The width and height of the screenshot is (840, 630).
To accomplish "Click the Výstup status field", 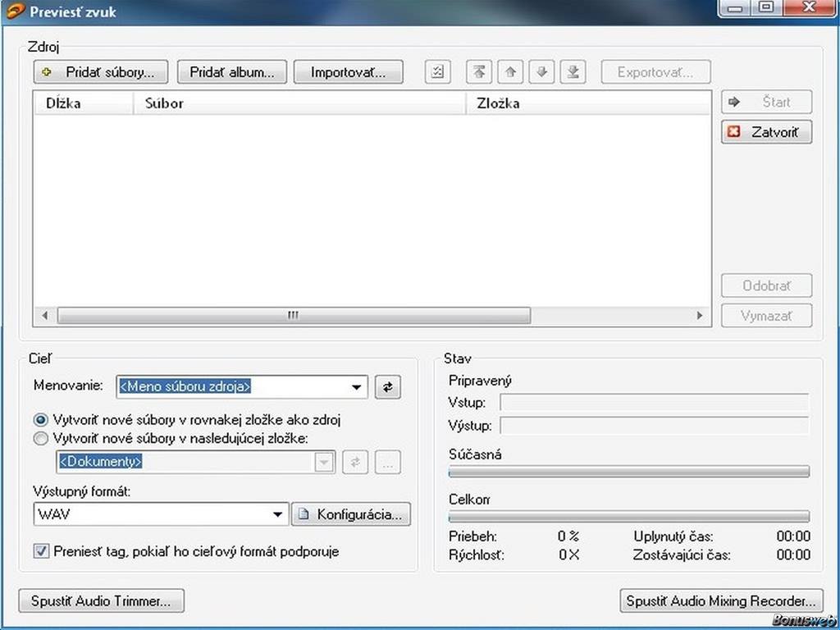I will (654, 426).
